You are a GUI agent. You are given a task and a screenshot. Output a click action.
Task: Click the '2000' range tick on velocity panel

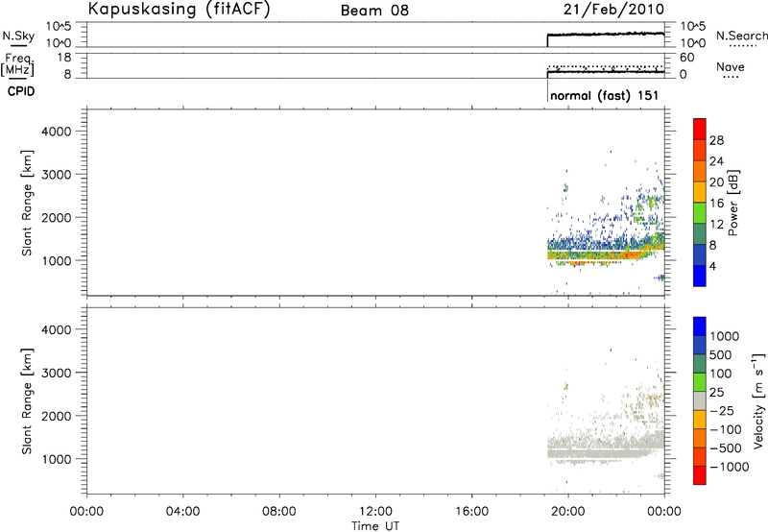[x=57, y=416]
